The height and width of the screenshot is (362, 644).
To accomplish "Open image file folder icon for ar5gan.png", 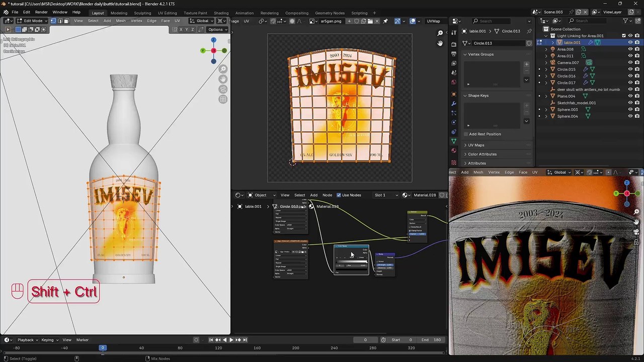I will [x=370, y=21].
